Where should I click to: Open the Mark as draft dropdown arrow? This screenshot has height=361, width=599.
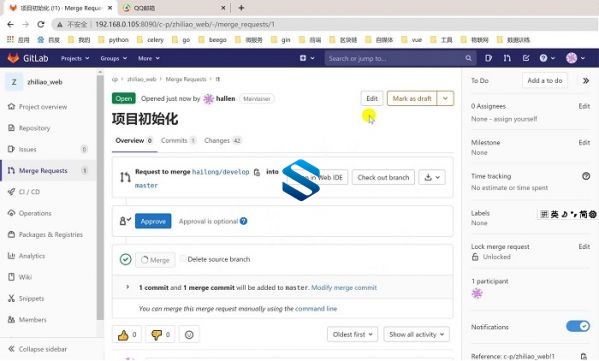[x=445, y=99]
